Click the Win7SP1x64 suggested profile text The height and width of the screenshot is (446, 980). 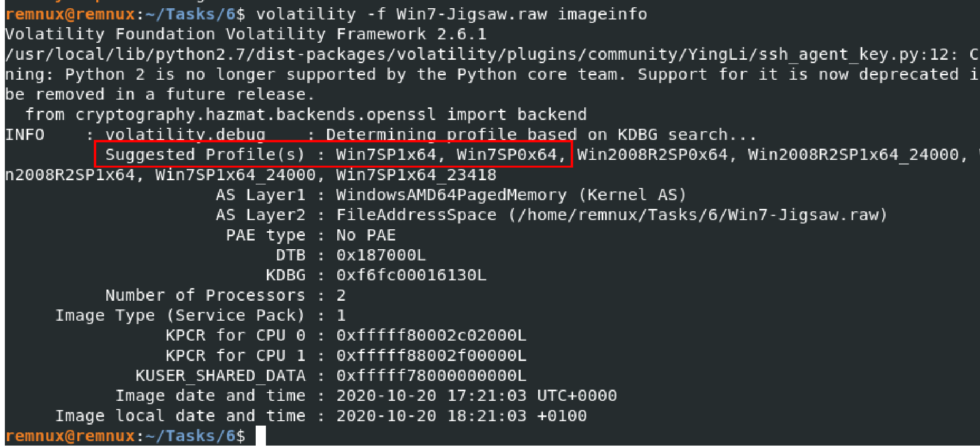[x=386, y=154]
